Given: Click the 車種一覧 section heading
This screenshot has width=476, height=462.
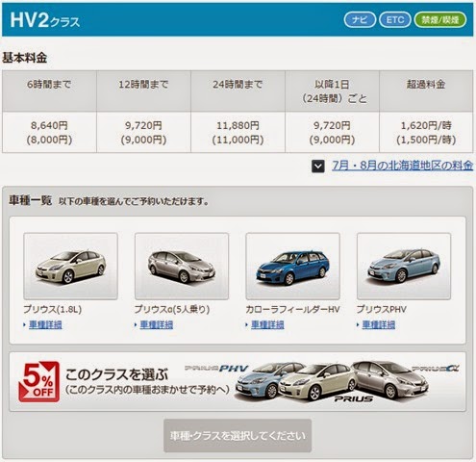Looking at the screenshot, I should tap(30, 200).
